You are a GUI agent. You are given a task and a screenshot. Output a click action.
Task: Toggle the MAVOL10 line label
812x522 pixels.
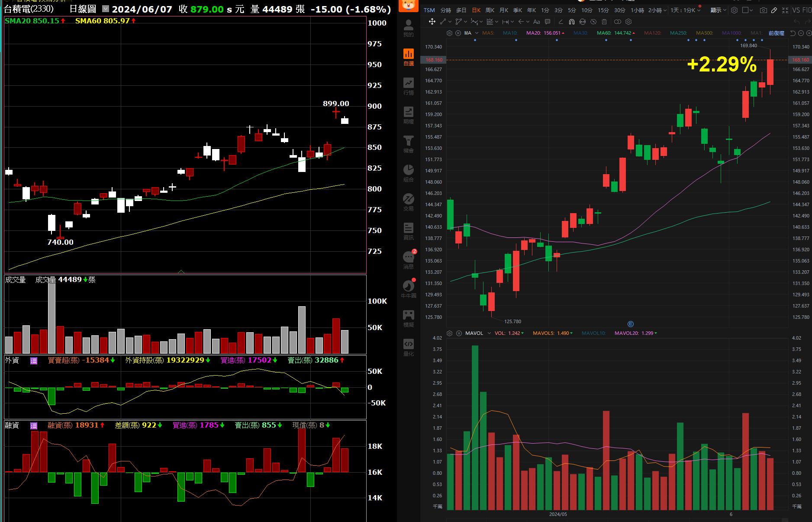coord(593,333)
